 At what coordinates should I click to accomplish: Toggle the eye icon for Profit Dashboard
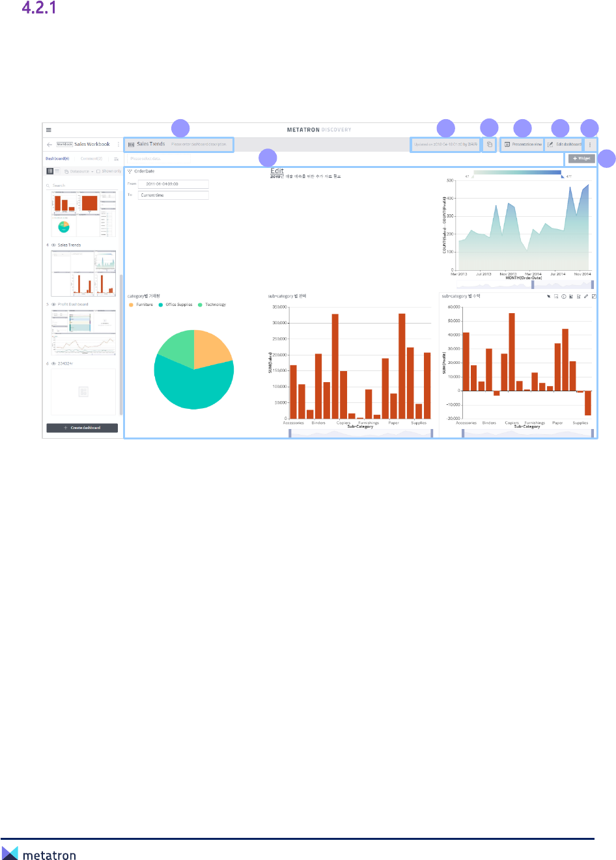coord(53,305)
